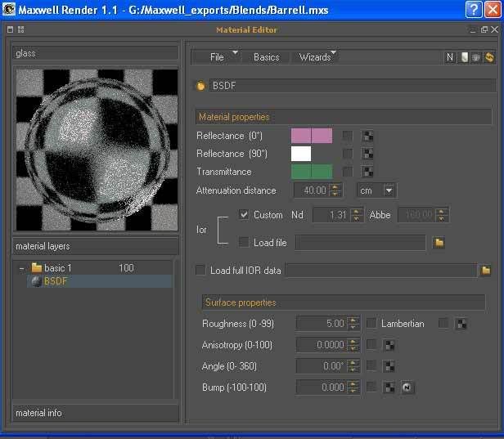Enable the Load file checkbox

(x=244, y=242)
